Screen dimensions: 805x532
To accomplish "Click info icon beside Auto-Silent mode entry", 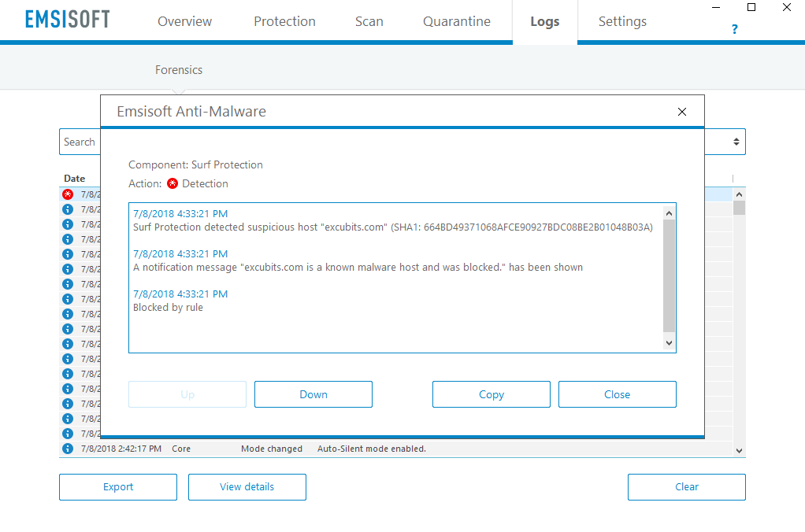I will tap(68, 449).
